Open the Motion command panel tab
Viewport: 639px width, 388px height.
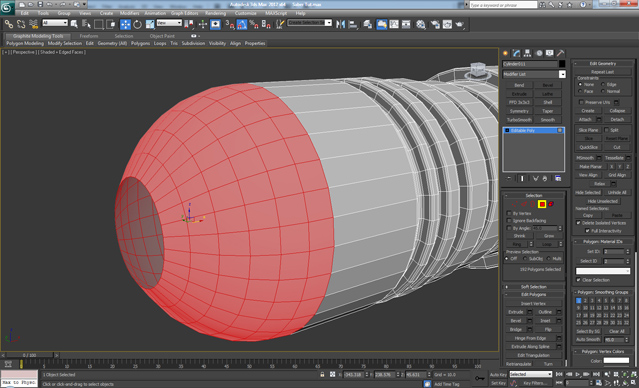click(x=539, y=53)
